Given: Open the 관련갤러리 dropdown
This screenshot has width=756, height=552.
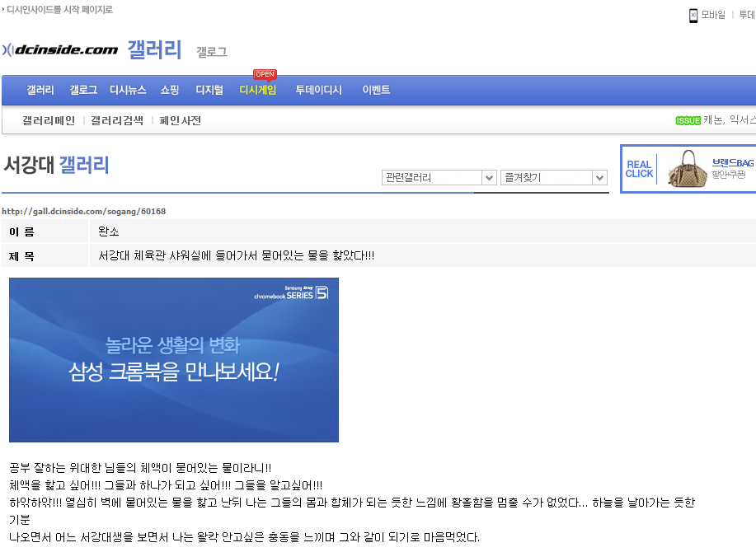Looking at the screenshot, I should click(439, 178).
